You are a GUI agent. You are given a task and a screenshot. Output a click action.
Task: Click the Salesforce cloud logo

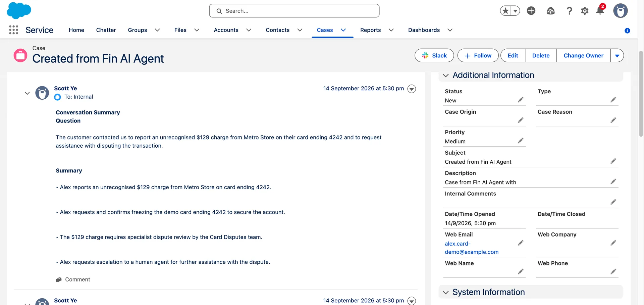click(19, 10)
